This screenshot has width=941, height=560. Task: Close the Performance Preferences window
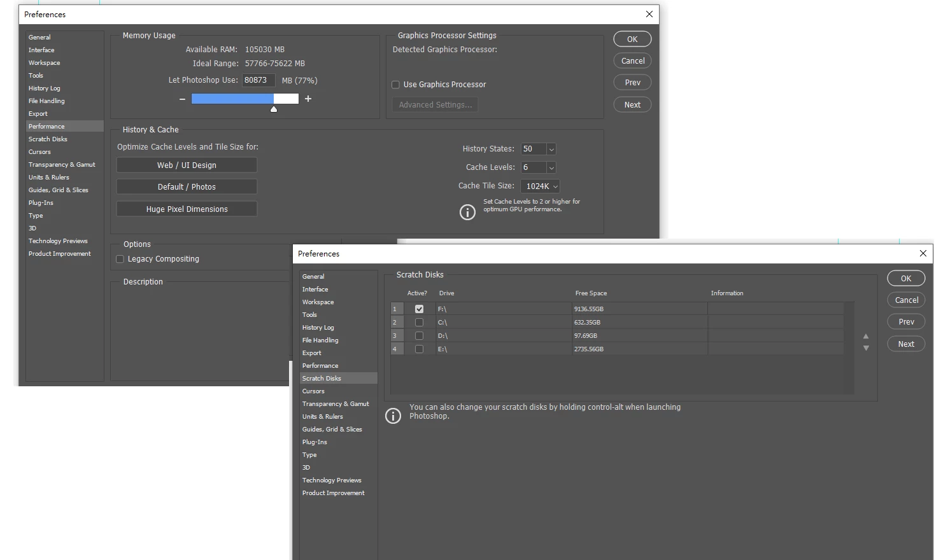point(649,14)
